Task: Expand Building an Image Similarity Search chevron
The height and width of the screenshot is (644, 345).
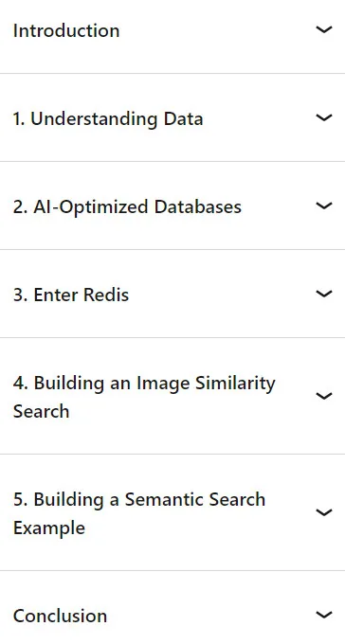Action: 323,396
